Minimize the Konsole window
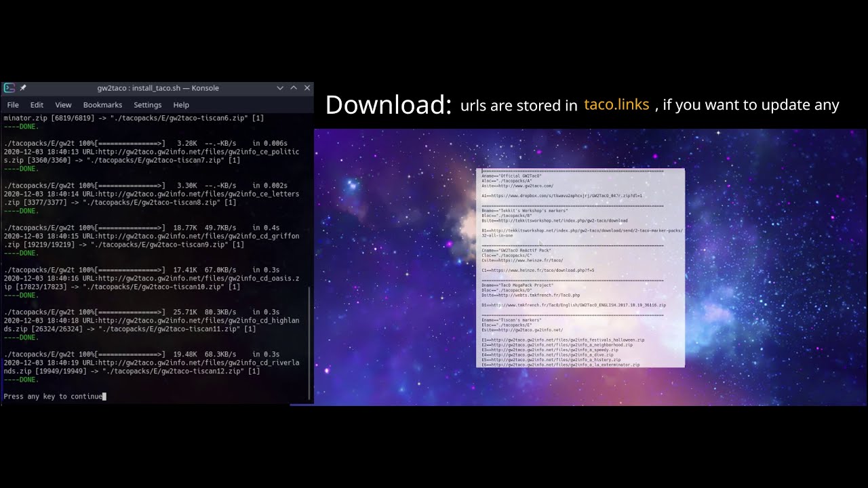Viewport: 868px width, 488px height. [x=280, y=88]
